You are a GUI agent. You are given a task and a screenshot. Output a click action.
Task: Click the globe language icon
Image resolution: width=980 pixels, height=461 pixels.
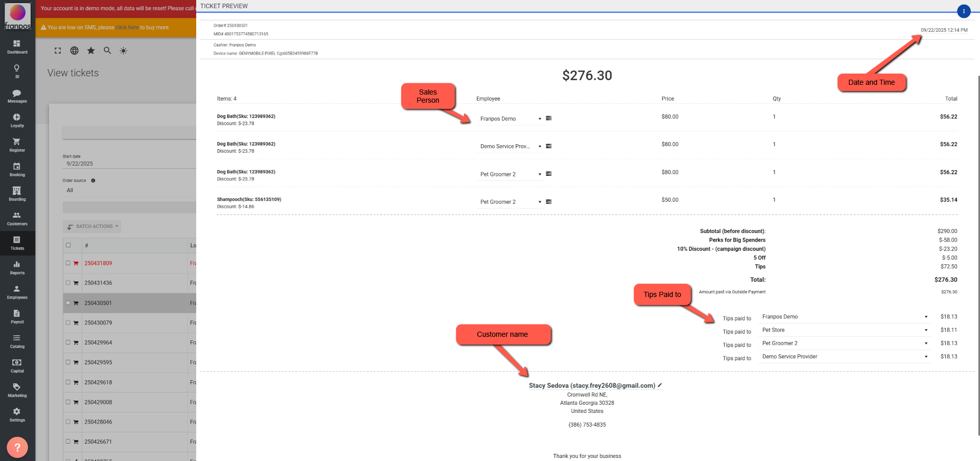click(75, 51)
